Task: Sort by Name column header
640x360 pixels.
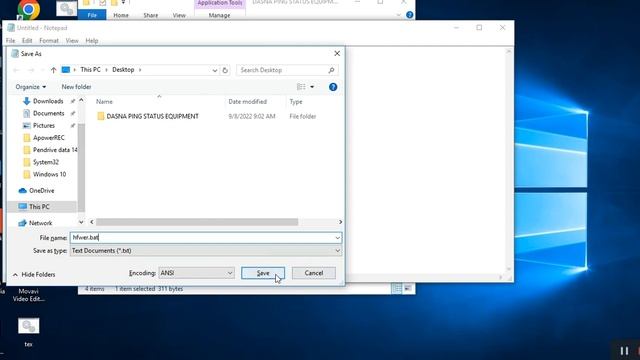Action: [x=104, y=102]
